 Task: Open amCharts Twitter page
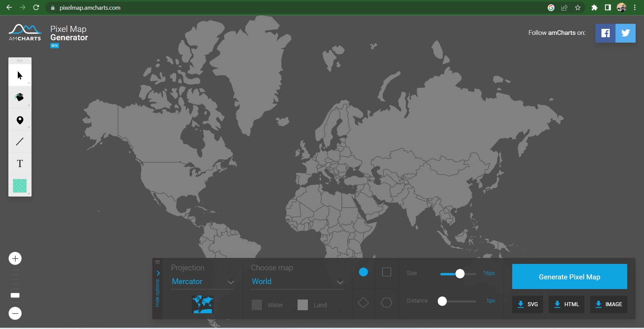(x=626, y=33)
